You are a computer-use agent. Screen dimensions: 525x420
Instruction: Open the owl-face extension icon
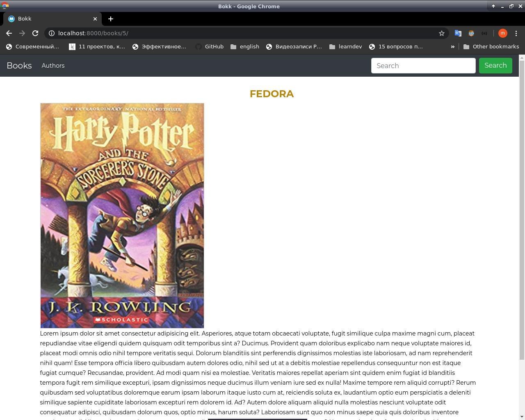tap(471, 33)
